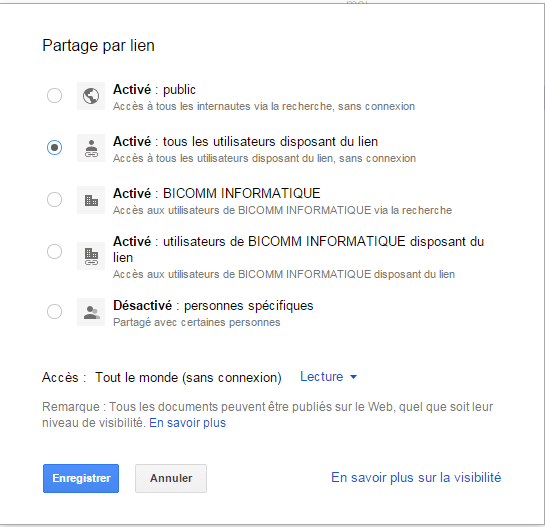The width and height of the screenshot is (545, 527).
Task: Open the 'En savoir plus' link in the remark
Action: [x=188, y=423]
